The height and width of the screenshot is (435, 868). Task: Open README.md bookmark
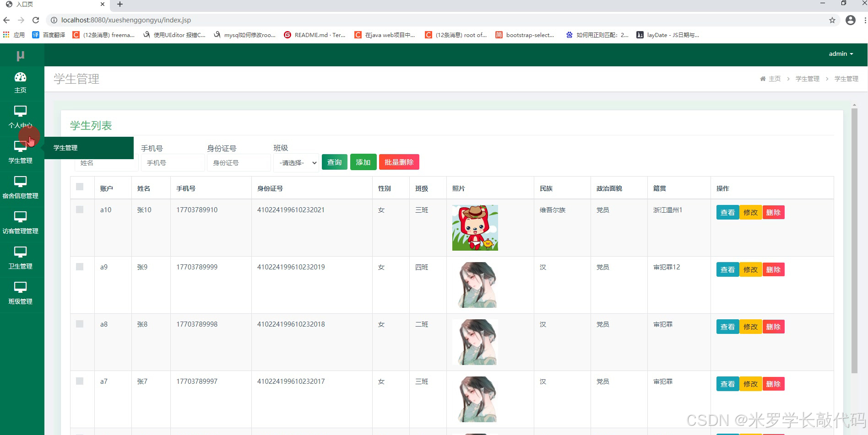pos(315,35)
